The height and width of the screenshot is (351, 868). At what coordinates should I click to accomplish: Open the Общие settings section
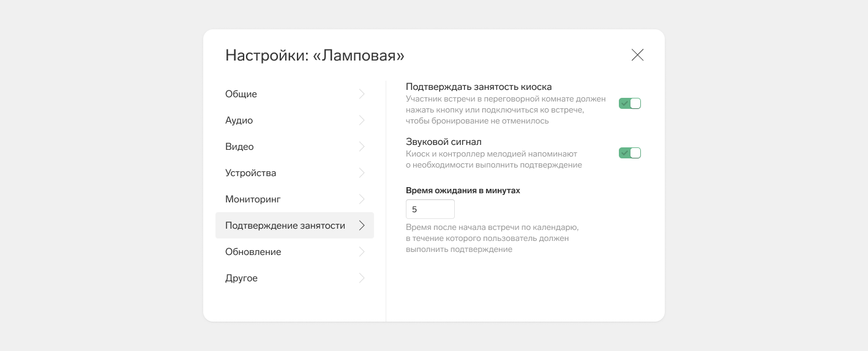coord(294,94)
